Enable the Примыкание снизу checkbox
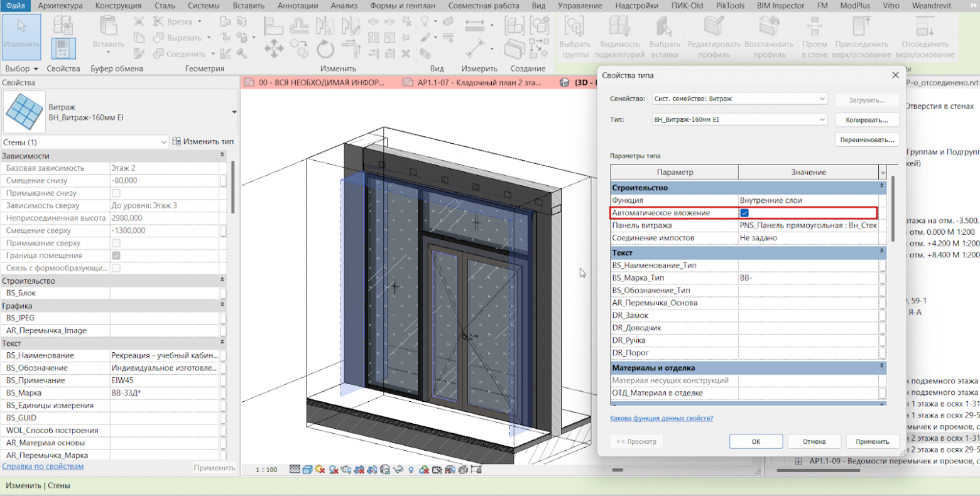980x496 pixels. pos(116,193)
